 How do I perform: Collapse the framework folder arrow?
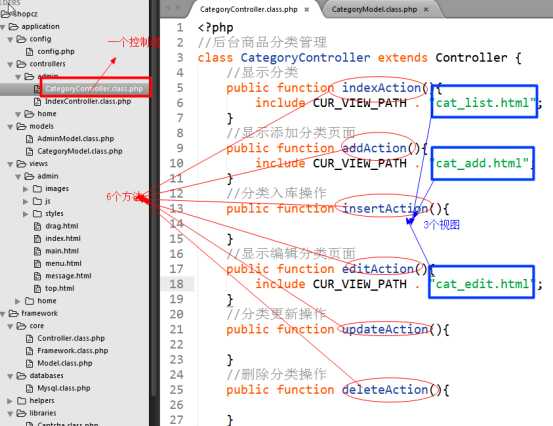coord(3,314)
